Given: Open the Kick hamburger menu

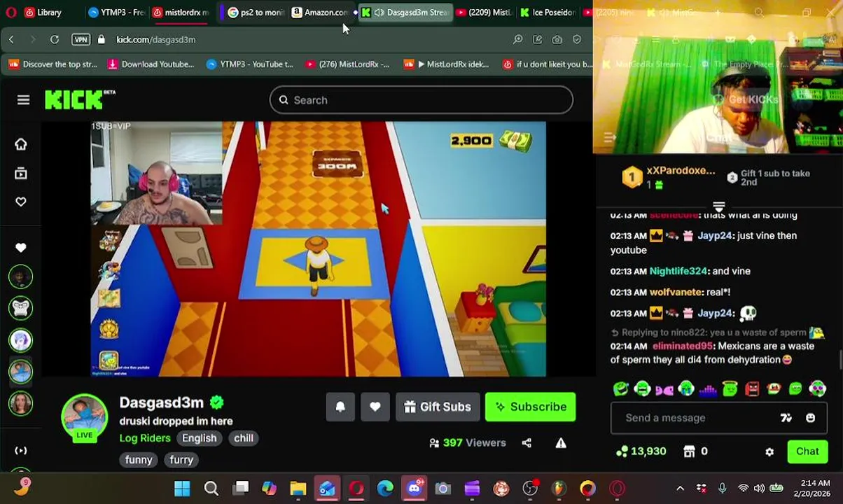Looking at the screenshot, I should [23, 100].
